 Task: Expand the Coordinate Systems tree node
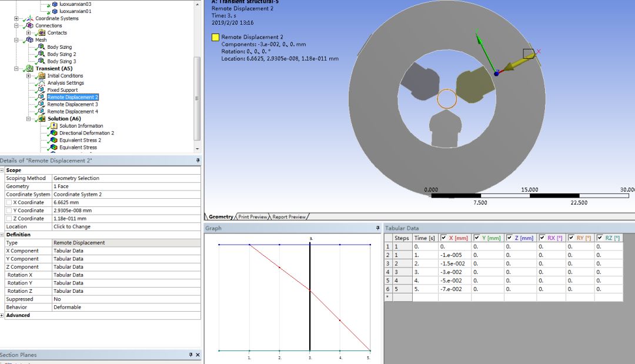[16, 19]
